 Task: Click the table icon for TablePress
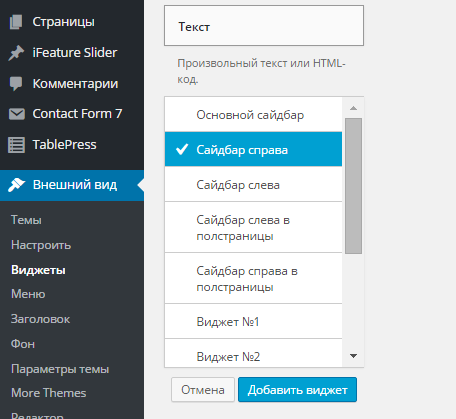16,145
